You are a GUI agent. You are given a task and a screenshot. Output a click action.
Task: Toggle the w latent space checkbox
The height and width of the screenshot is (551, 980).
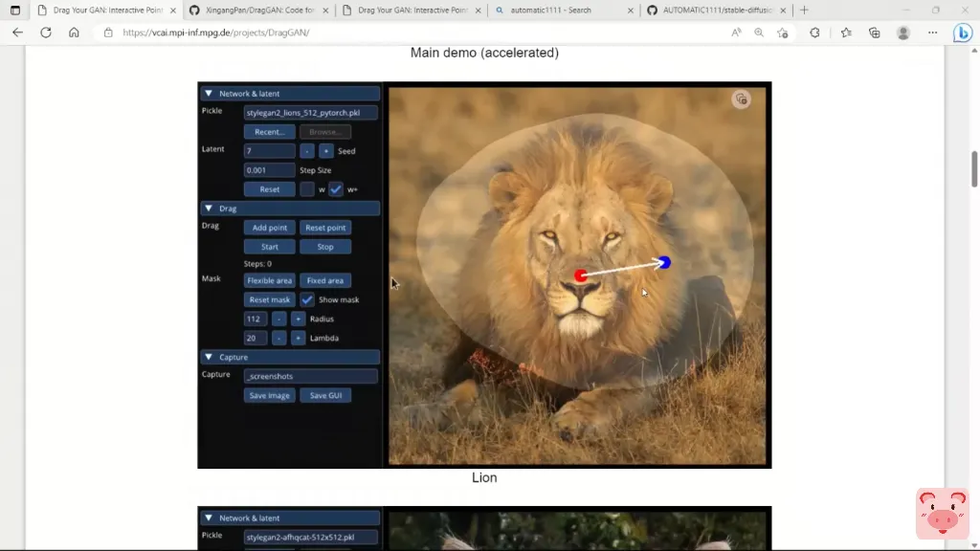[x=307, y=189]
